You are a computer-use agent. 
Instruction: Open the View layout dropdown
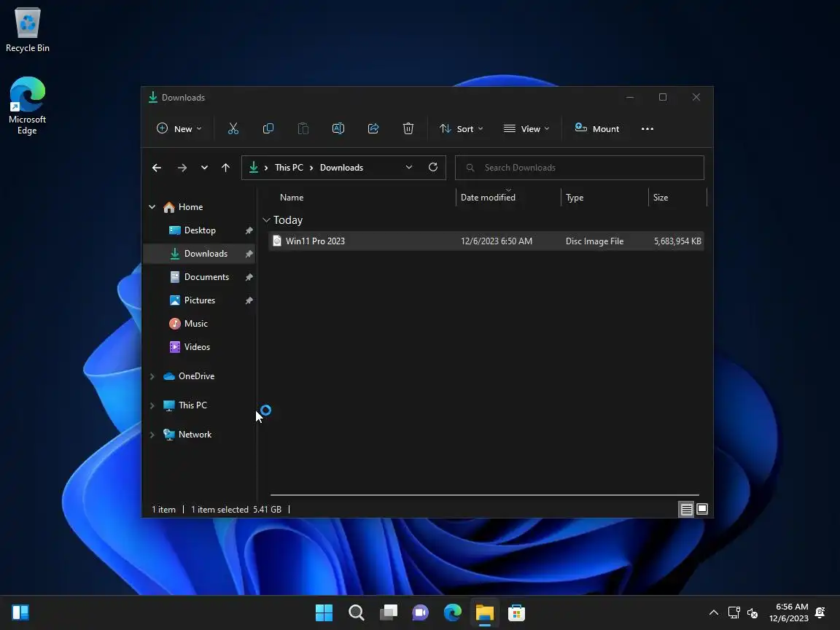526,128
